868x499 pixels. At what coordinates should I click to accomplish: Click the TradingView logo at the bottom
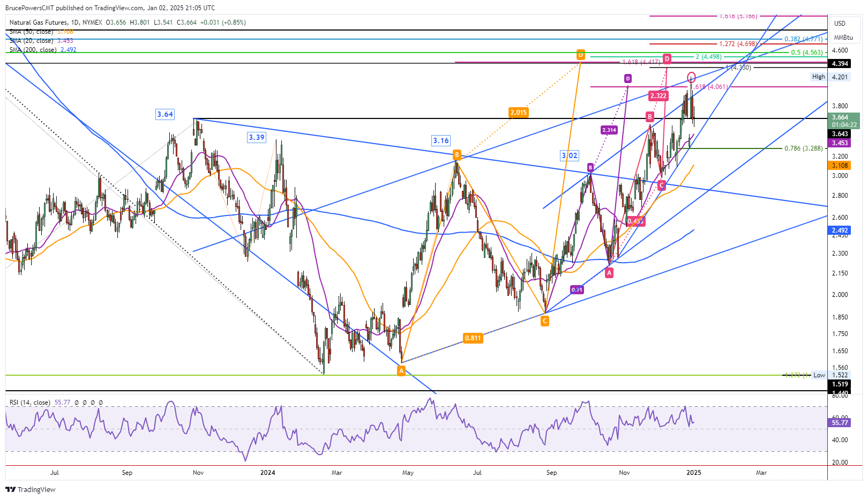tap(31, 489)
